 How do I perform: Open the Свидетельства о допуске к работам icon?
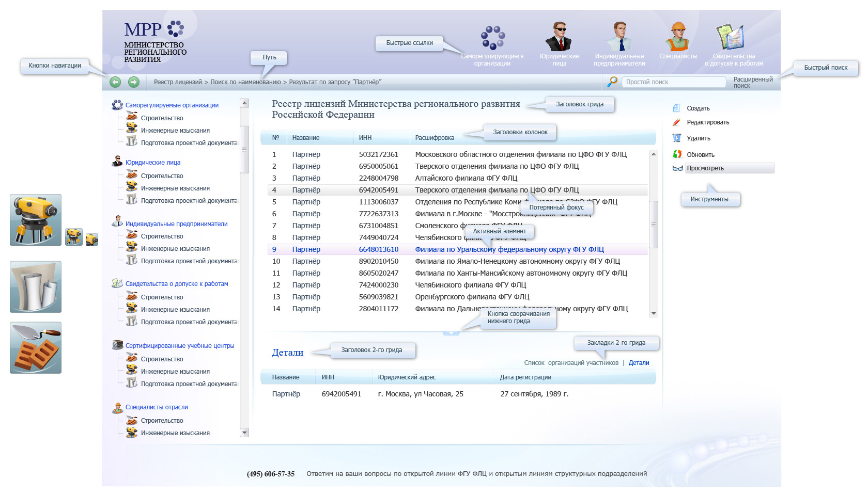tap(730, 37)
